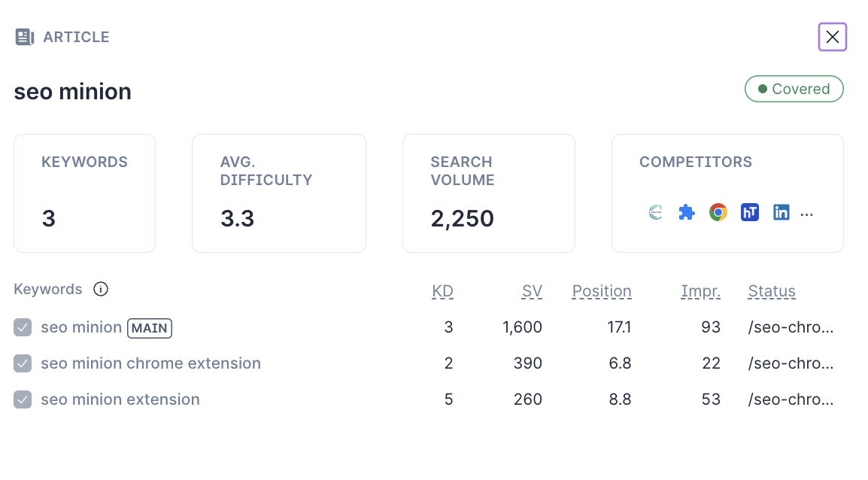Viewport: 868px width, 480px height.
Task: Click the Keywords info icon
Action: point(101,289)
